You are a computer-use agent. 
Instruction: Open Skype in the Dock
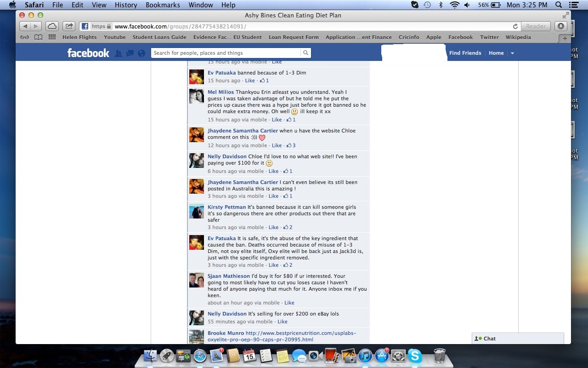tap(415, 355)
